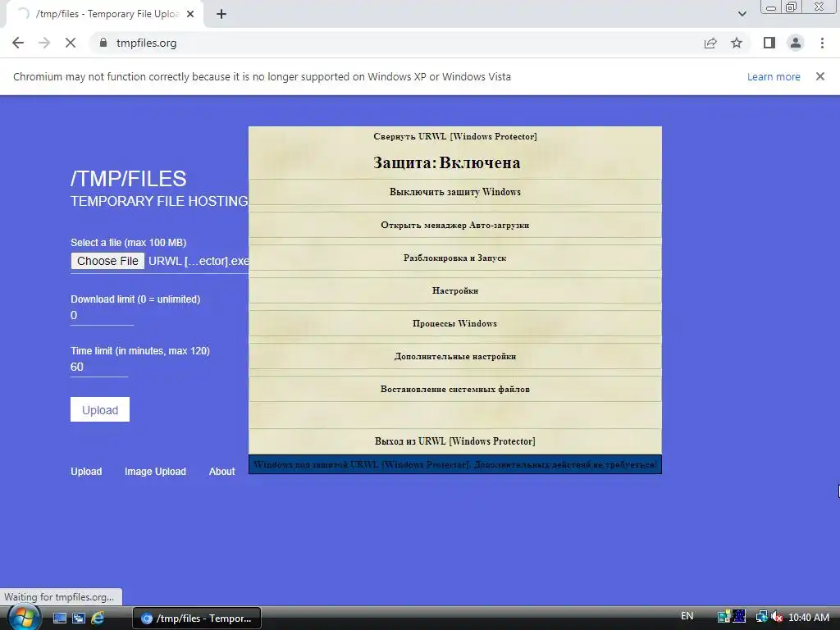Image resolution: width=840 pixels, height=630 pixels.
Task: Click the browser forward arrow
Action: pos(44,43)
